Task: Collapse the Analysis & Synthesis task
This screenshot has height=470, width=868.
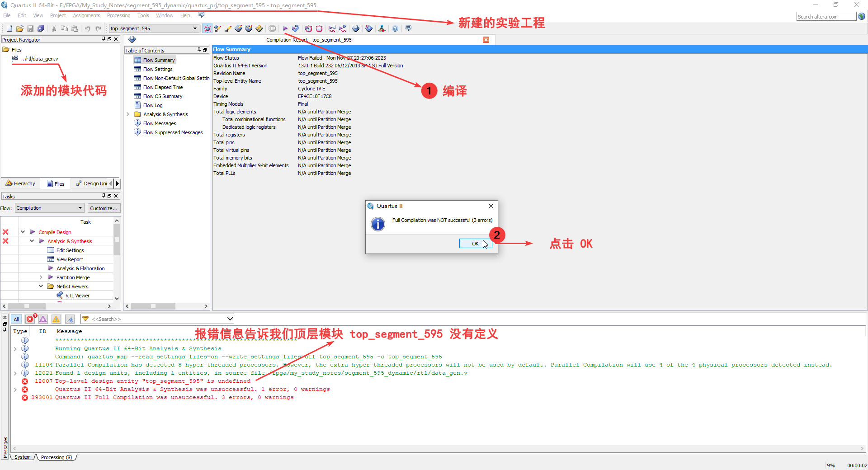Action: (32, 241)
